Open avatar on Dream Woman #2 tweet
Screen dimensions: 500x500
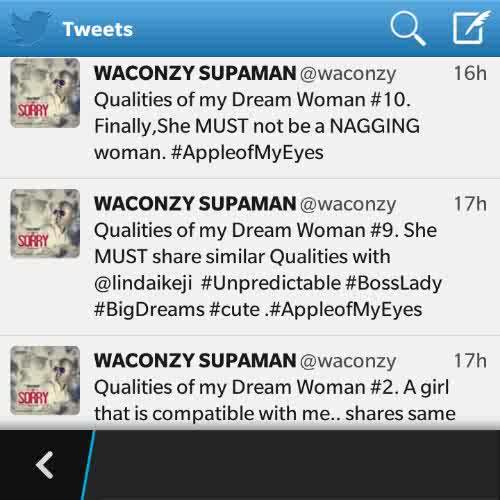tap(45, 380)
